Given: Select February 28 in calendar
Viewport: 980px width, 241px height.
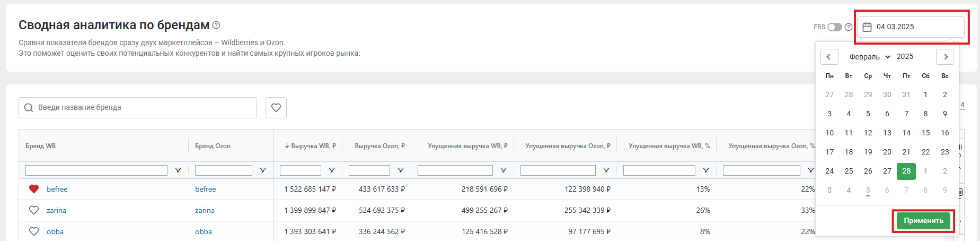Looking at the screenshot, I should pyautogui.click(x=906, y=171).
